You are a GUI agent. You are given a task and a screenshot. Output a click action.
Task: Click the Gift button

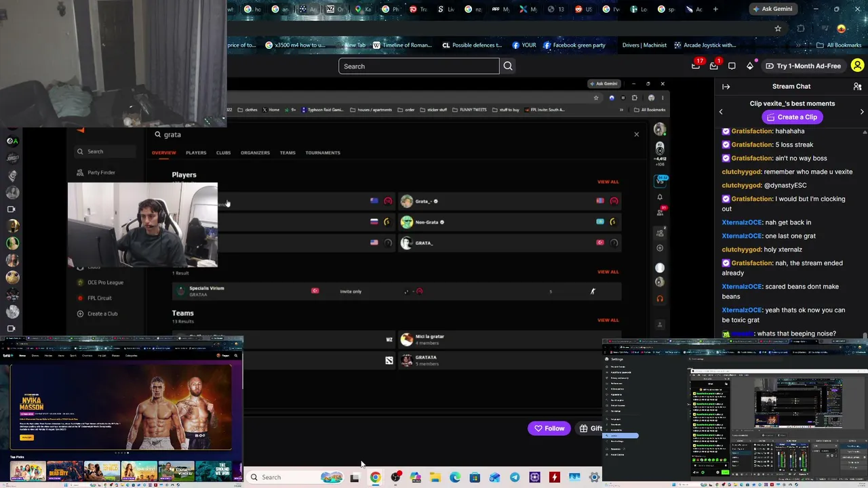click(589, 428)
